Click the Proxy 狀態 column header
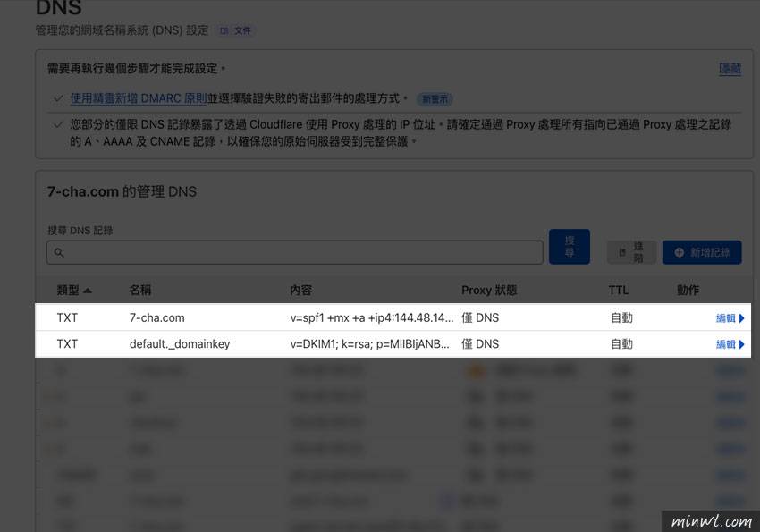 pyautogui.click(x=489, y=291)
